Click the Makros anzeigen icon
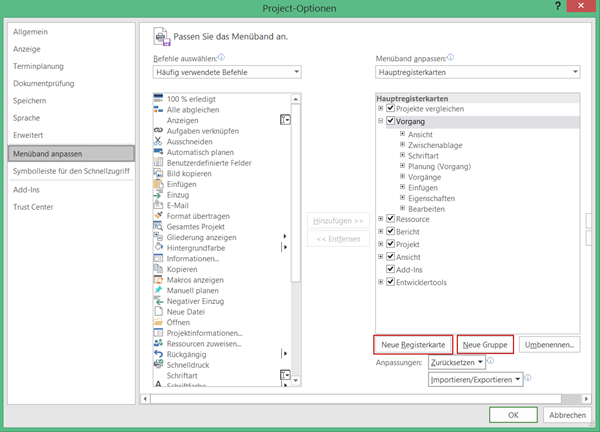 158,280
